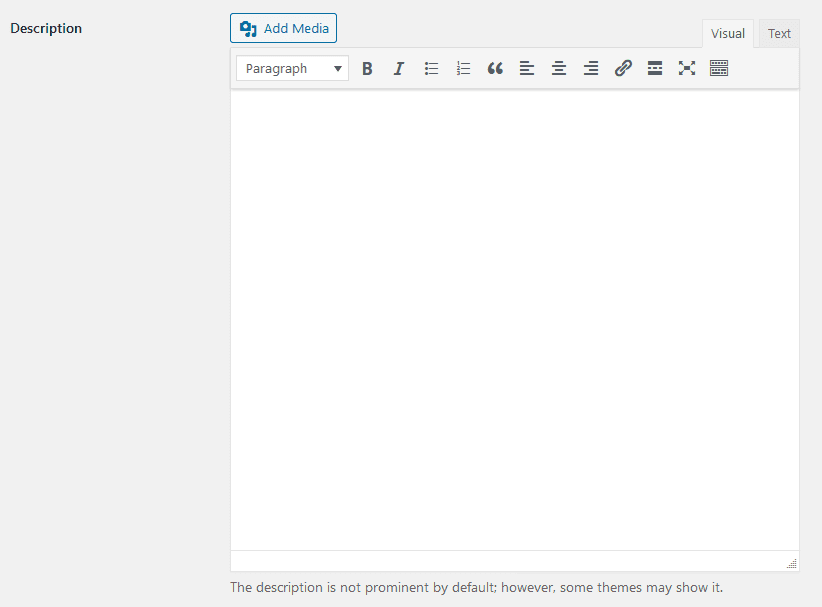The height and width of the screenshot is (607, 822).
Task: Apply blockquote formatting
Action: (x=495, y=69)
